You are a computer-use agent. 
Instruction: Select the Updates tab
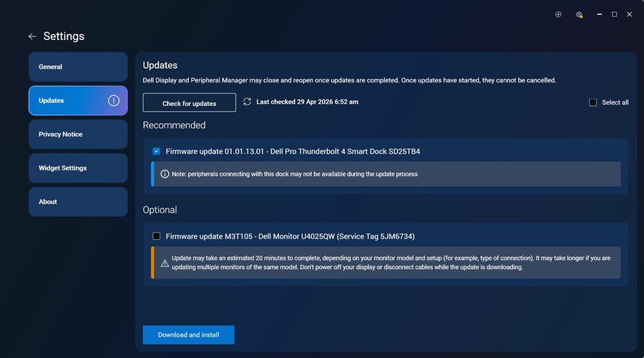click(x=78, y=101)
